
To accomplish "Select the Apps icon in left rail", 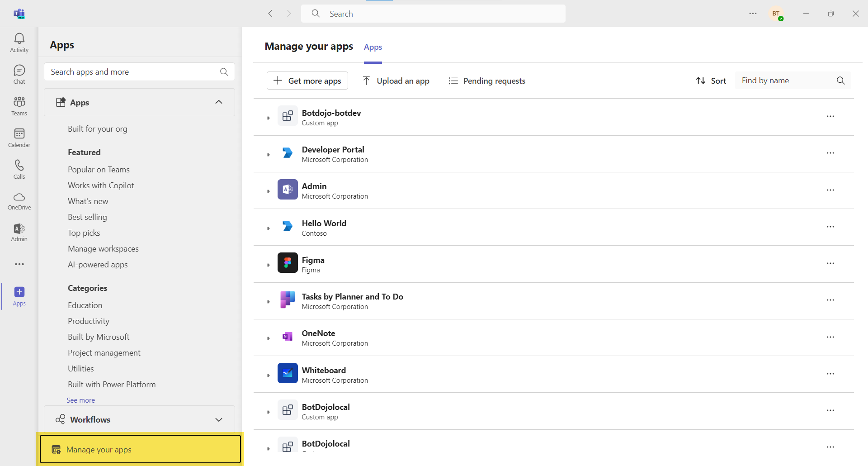I will (x=19, y=296).
